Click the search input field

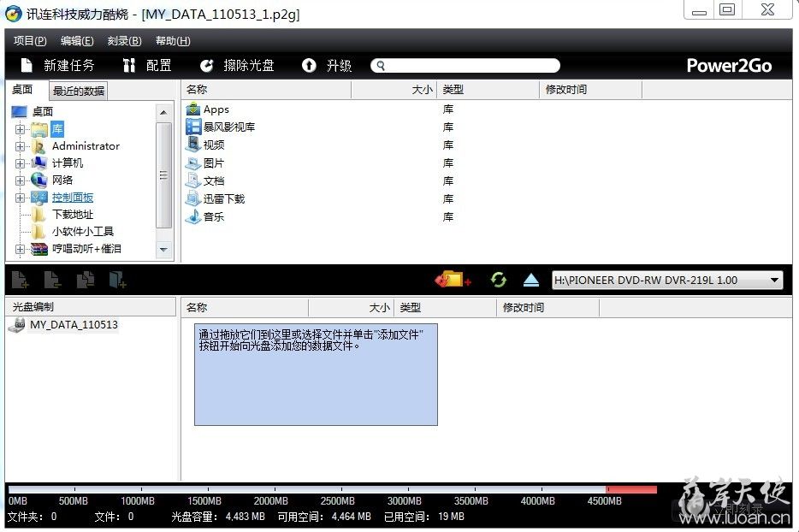click(x=465, y=66)
